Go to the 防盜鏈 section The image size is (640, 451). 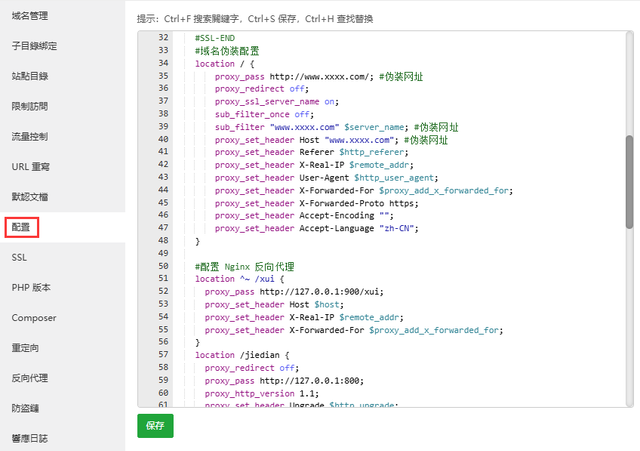[x=25, y=408]
